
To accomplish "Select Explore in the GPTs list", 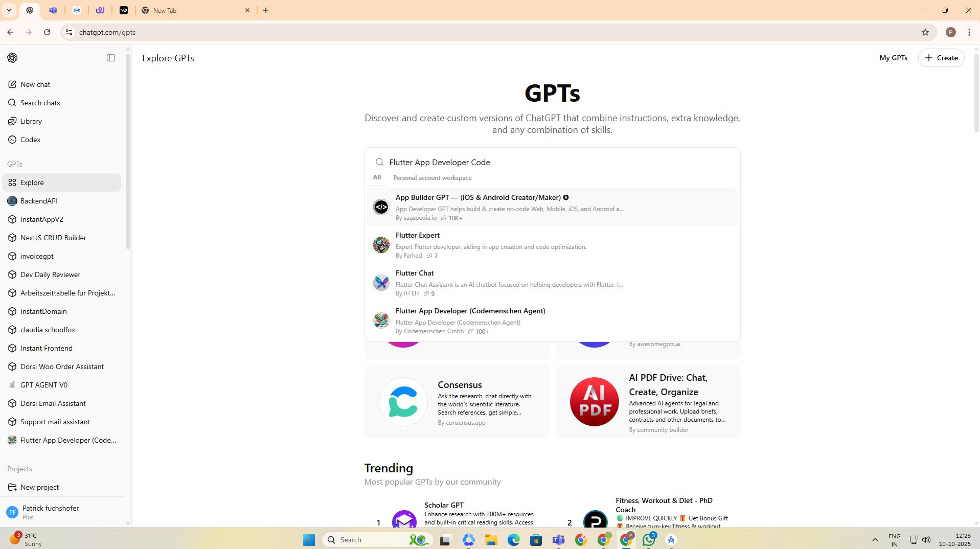I will pyautogui.click(x=61, y=182).
